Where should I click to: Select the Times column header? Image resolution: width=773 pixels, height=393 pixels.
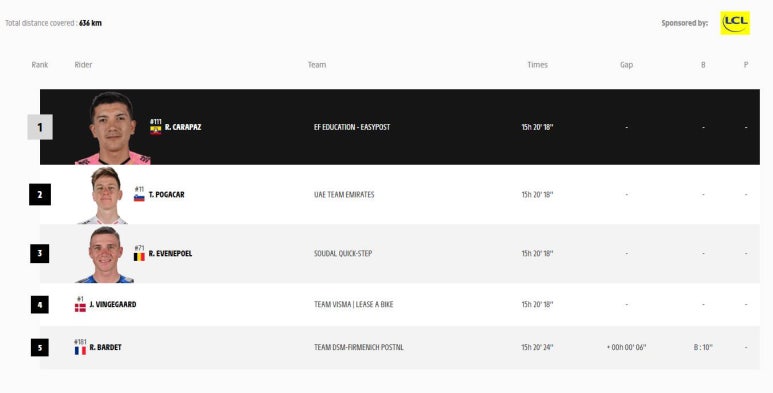click(537, 65)
